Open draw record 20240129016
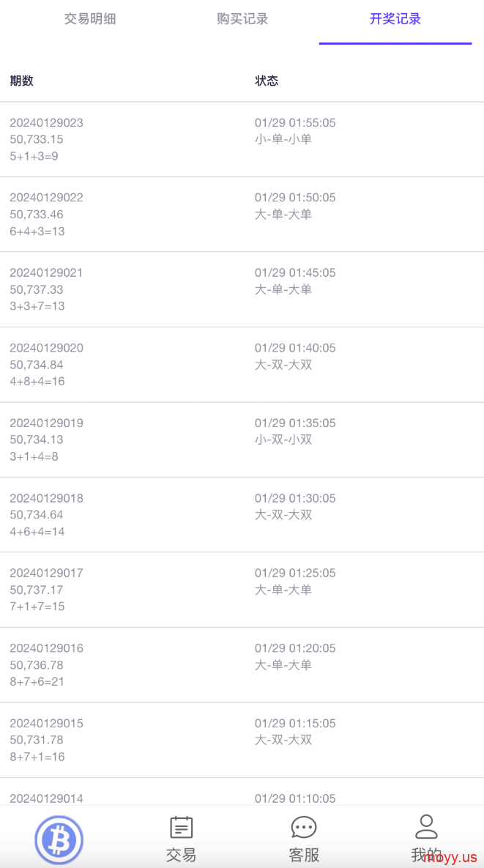Screen dimensions: 484x868 pyautogui.click(x=46, y=648)
